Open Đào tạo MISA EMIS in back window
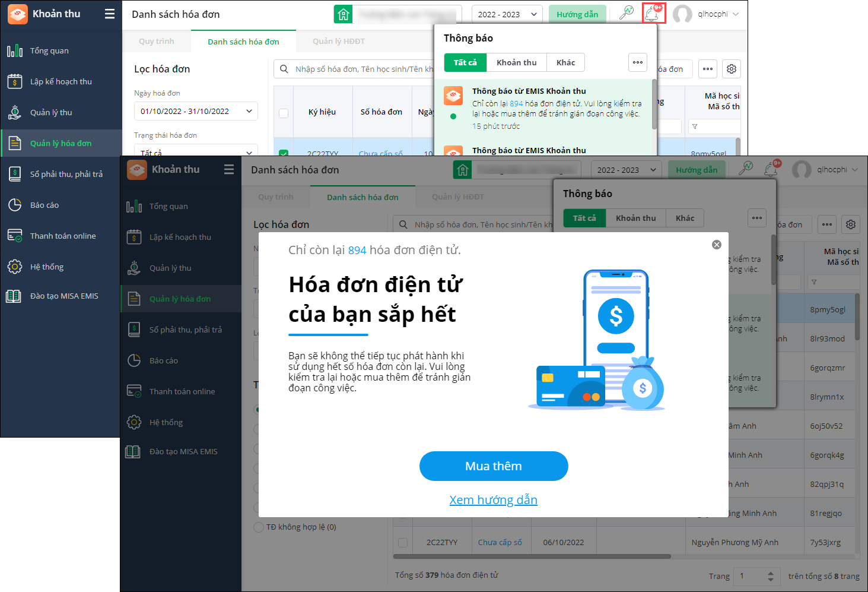The width and height of the screenshot is (868, 592). pyautogui.click(x=61, y=296)
